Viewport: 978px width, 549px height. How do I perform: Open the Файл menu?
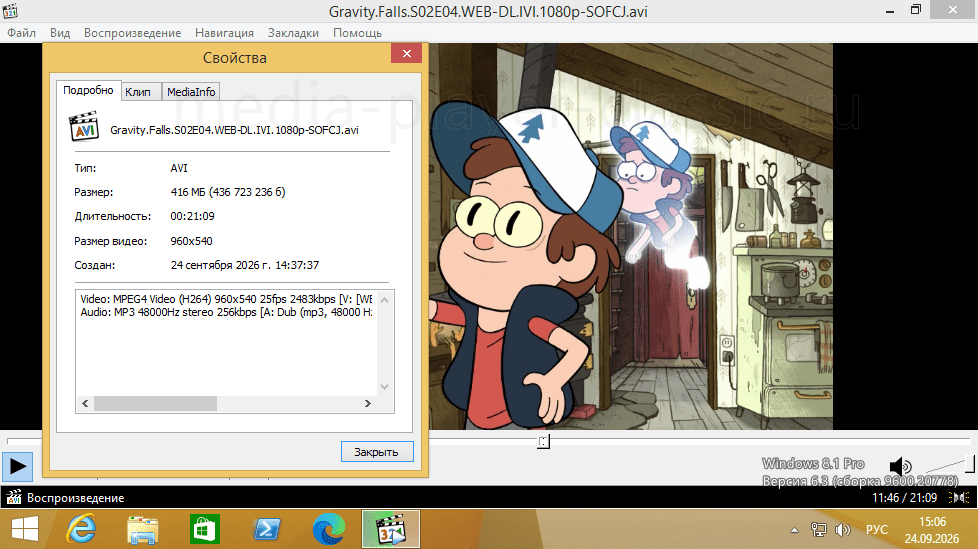click(x=21, y=32)
